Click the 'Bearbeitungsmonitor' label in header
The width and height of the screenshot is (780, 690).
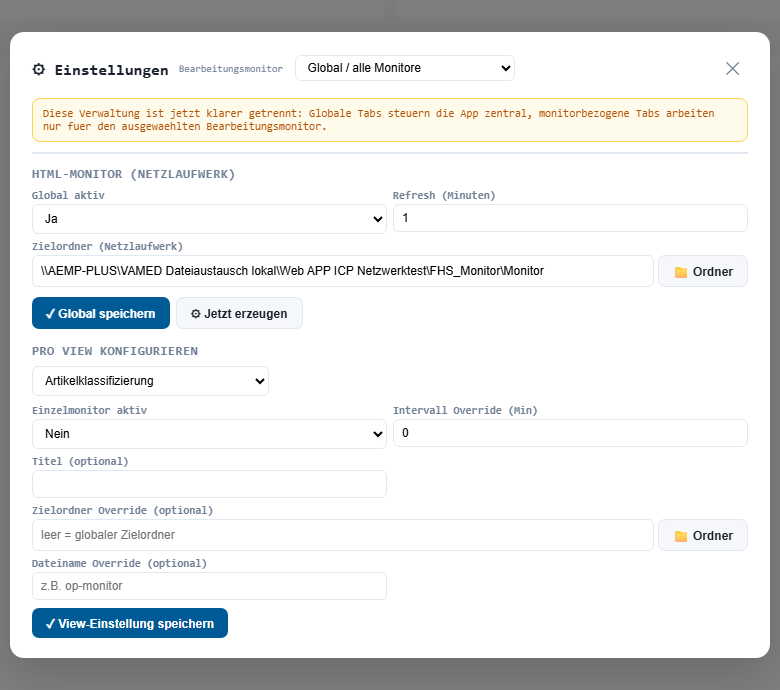[231, 69]
